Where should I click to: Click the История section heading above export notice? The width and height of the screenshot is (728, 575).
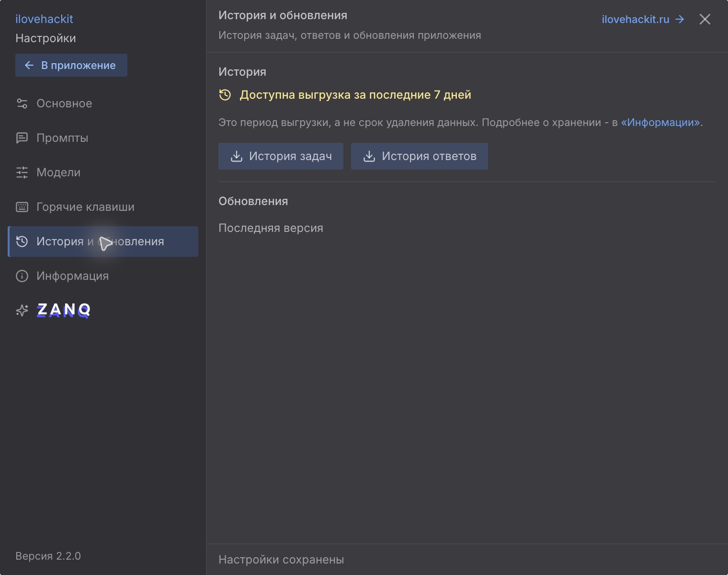pyautogui.click(x=242, y=72)
